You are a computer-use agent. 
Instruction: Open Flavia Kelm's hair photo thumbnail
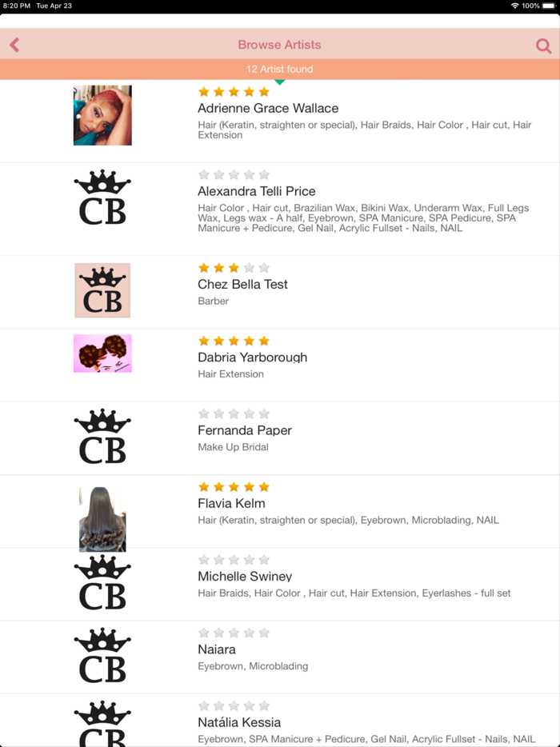pyautogui.click(x=102, y=518)
